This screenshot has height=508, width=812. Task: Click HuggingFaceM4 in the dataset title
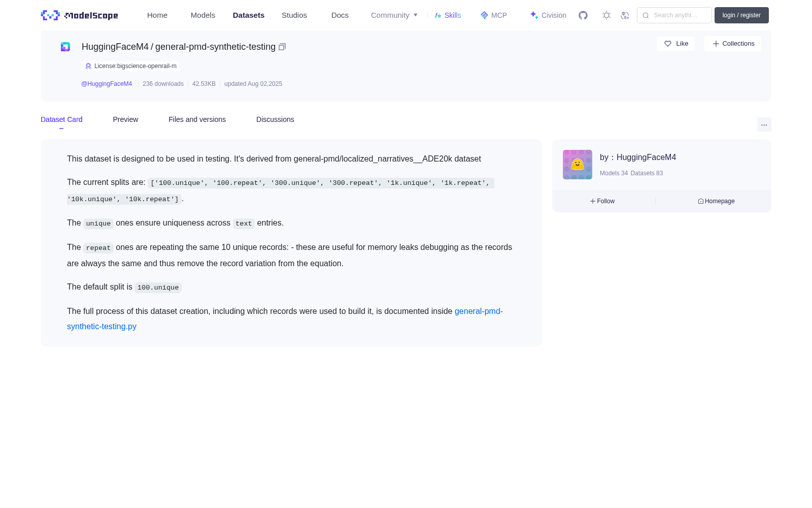[115, 47]
